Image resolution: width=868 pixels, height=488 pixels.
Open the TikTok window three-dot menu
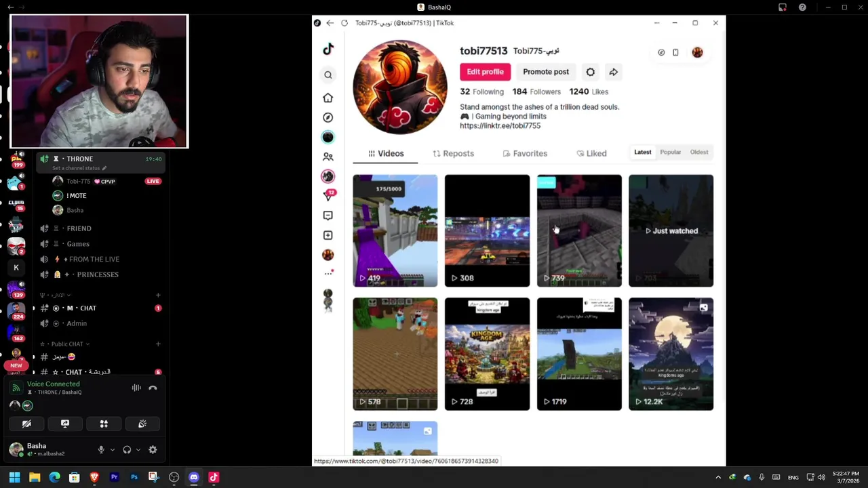tap(656, 23)
